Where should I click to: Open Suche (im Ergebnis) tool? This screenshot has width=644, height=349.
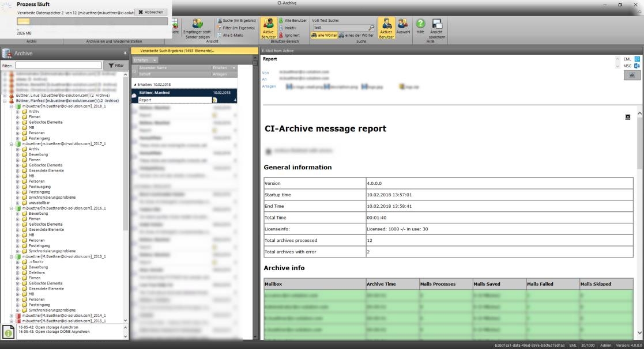[x=236, y=21]
